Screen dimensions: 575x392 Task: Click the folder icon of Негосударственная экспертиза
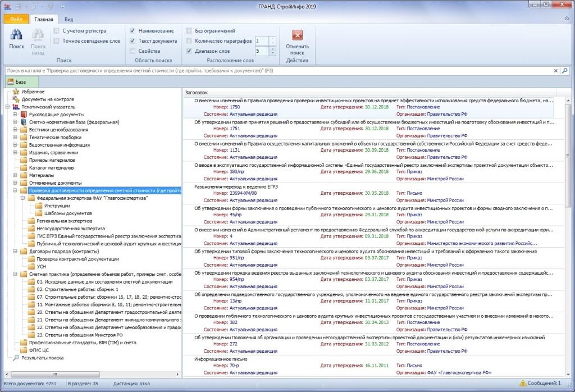(x=31, y=229)
